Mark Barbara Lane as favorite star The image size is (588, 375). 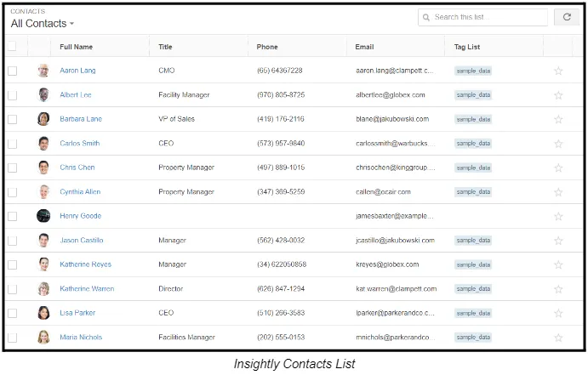click(558, 119)
